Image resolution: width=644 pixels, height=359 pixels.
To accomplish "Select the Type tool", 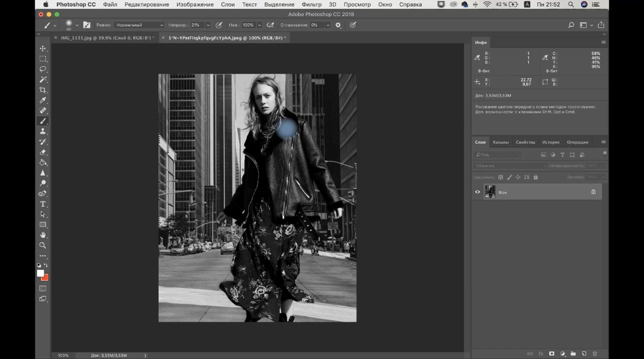I will tap(43, 204).
